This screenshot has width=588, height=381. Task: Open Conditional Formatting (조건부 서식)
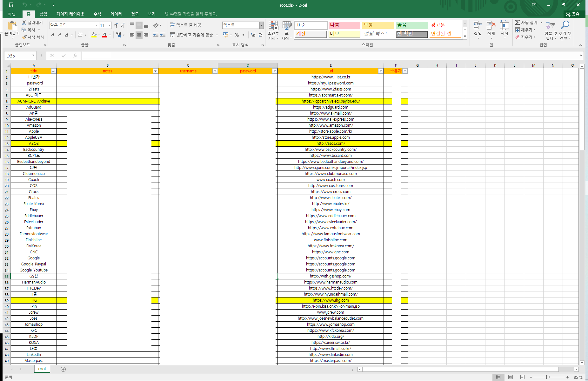point(273,30)
